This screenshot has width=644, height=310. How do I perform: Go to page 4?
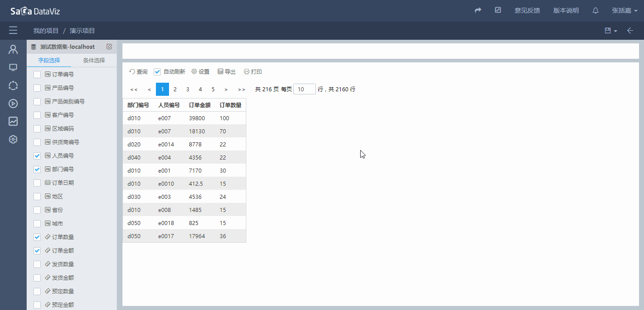tap(200, 89)
